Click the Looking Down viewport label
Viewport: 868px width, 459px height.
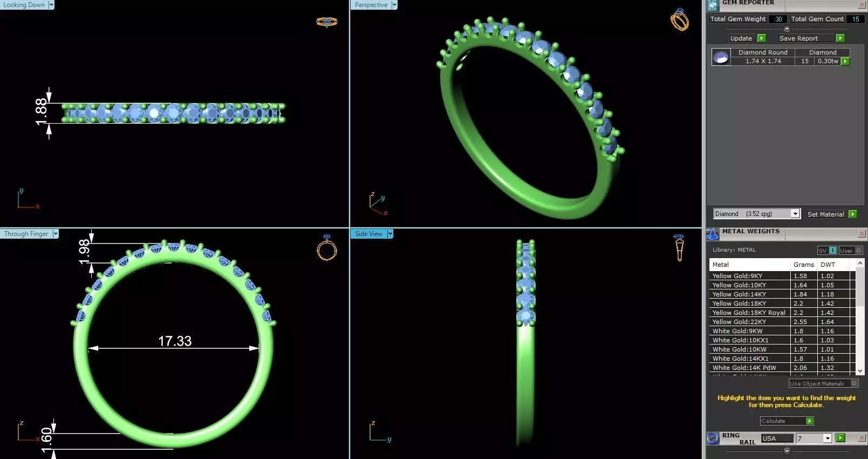[x=24, y=5]
